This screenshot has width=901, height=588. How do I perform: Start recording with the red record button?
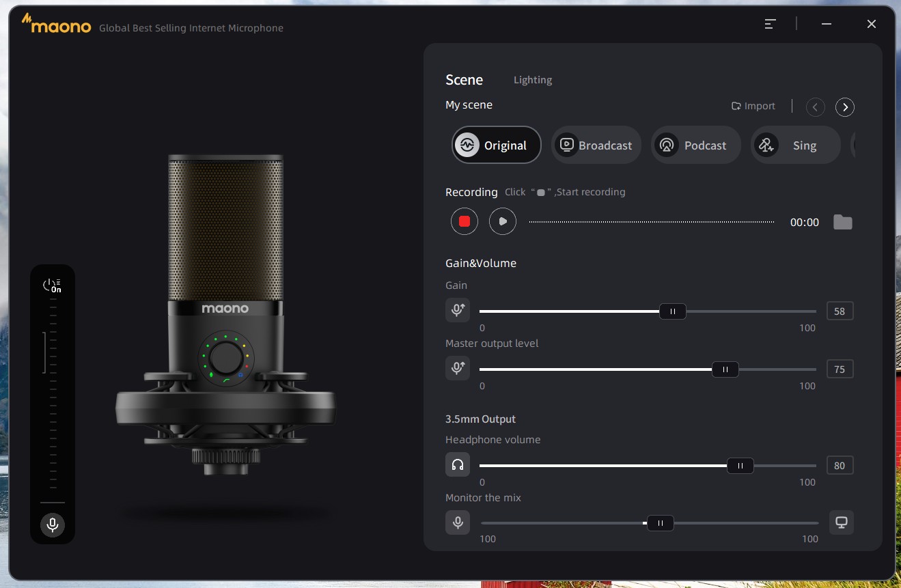click(x=465, y=221)
